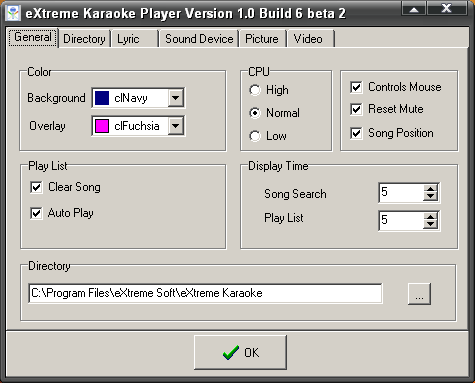Click the "Background" label in Color group
This screenshot has width=475, height=383.
coord(56,98)
